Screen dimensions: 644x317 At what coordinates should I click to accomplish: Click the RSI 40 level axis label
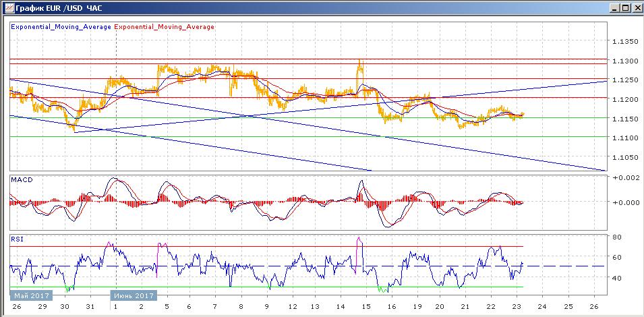(x=616, y=277)
